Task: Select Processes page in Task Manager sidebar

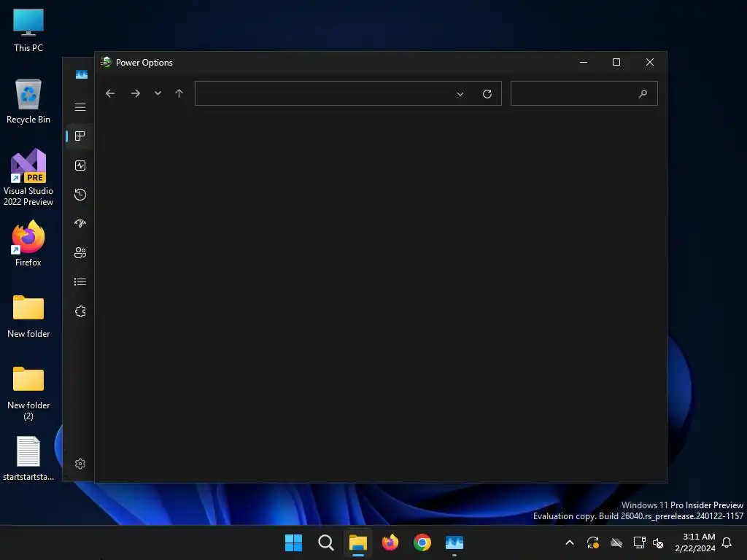Action: pyautogui.click(x=80, y=136)
